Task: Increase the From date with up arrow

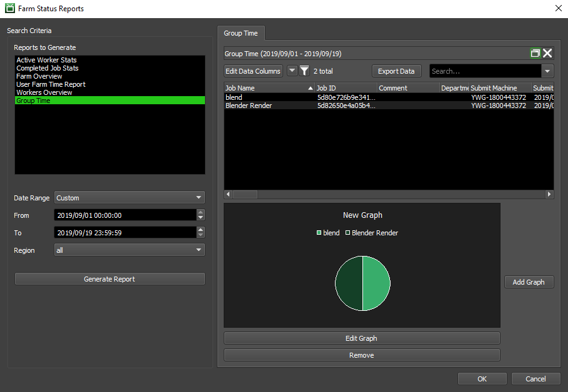Action: point(201,212)
